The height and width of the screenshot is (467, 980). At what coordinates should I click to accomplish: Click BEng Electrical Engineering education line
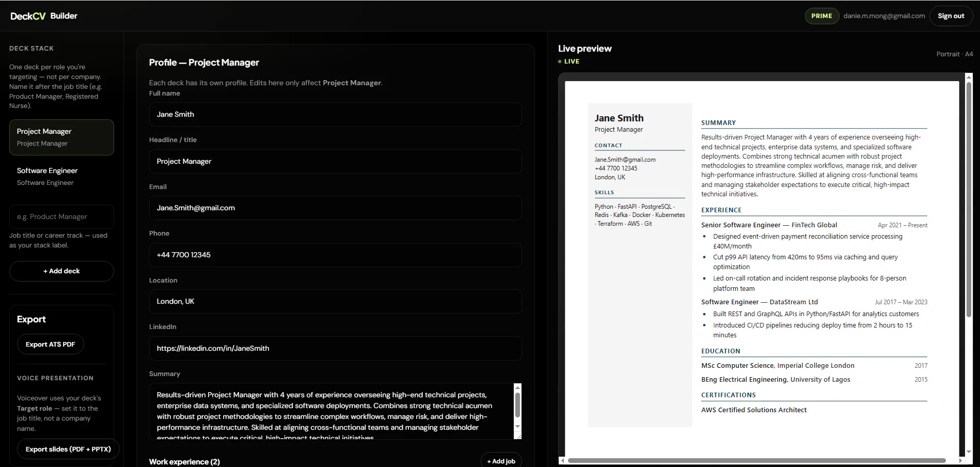(776, 380)
